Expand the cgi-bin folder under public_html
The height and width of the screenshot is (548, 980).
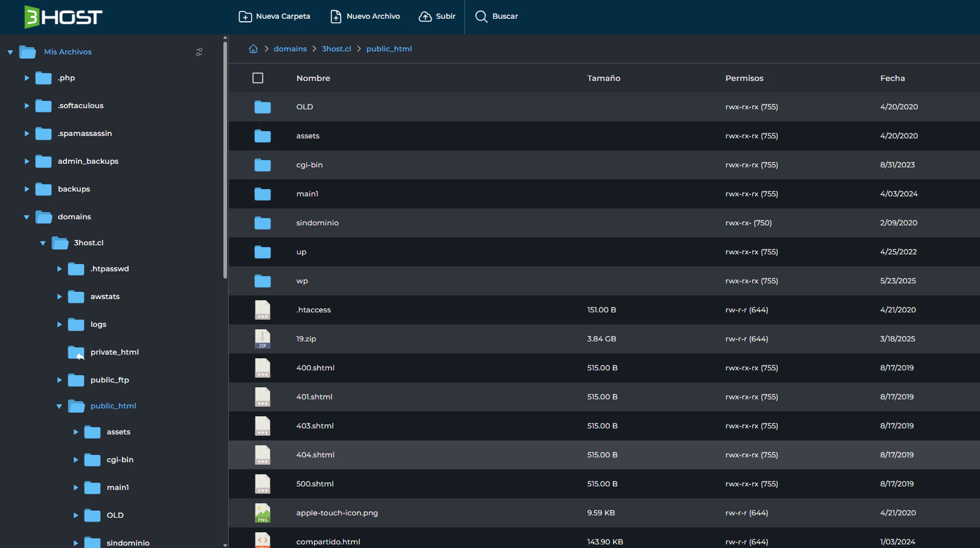(x=75, y=460)
